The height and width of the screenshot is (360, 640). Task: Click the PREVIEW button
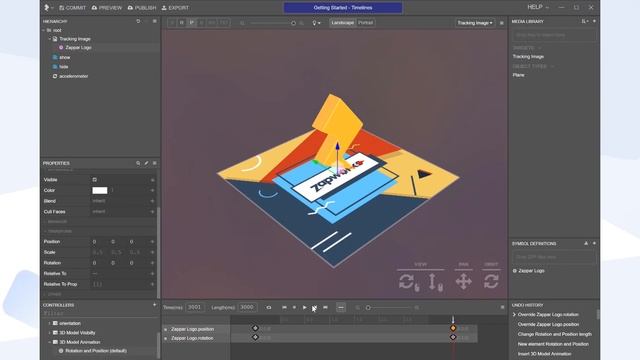click(x=107, y=8)
